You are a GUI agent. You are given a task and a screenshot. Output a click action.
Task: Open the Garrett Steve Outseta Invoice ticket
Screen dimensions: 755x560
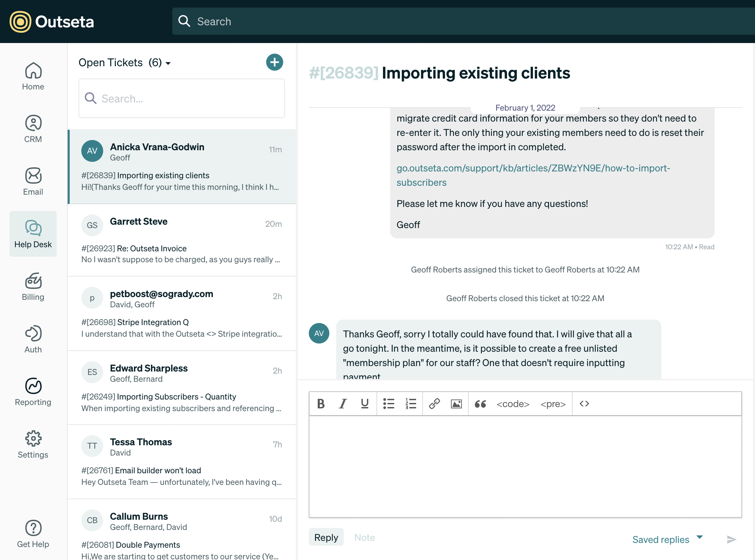[182, 240]
